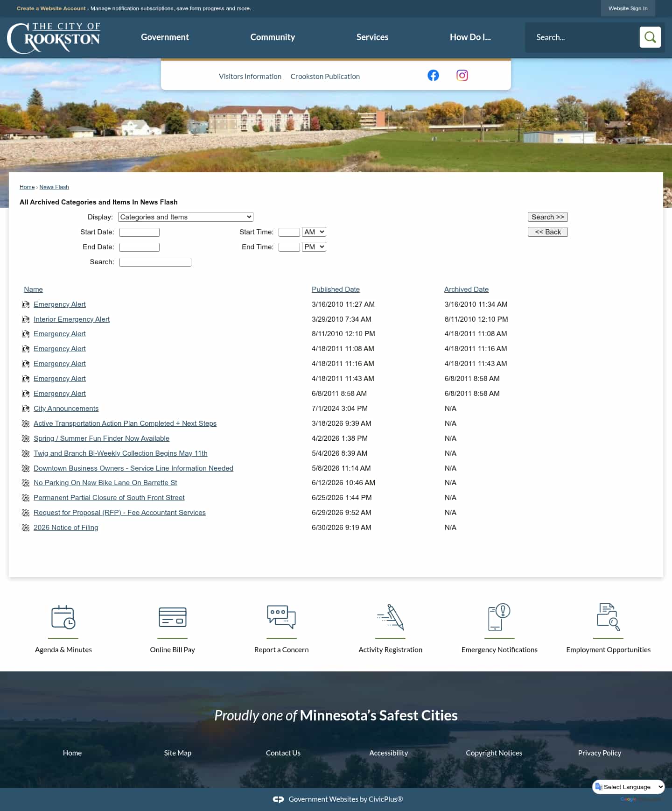Viewport: 672px width, 811px height.
Task: Open the Community menu
Action: point(273,37)
